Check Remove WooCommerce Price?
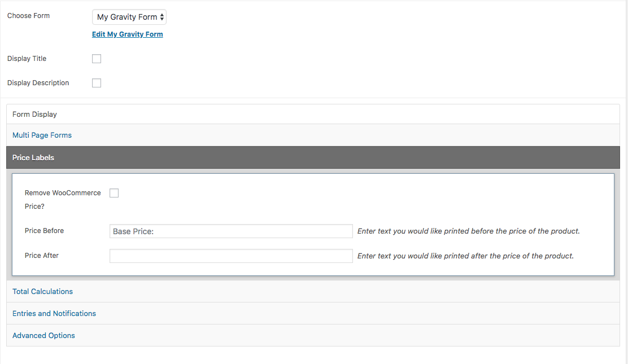The height and width of the screenshot is (364, 628). [114, 192]
